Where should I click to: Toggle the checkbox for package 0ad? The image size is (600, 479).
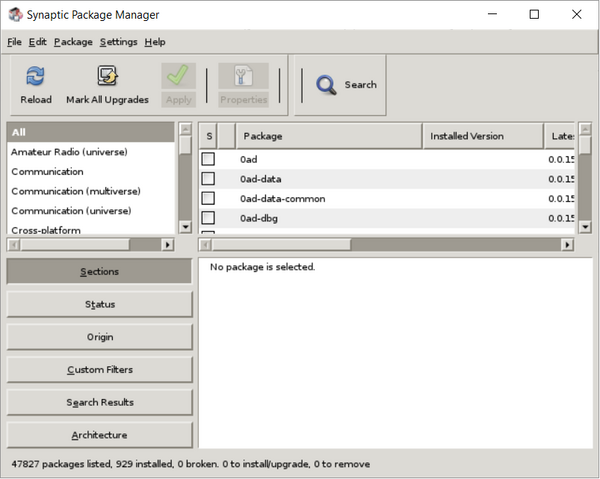coord(208,159)
